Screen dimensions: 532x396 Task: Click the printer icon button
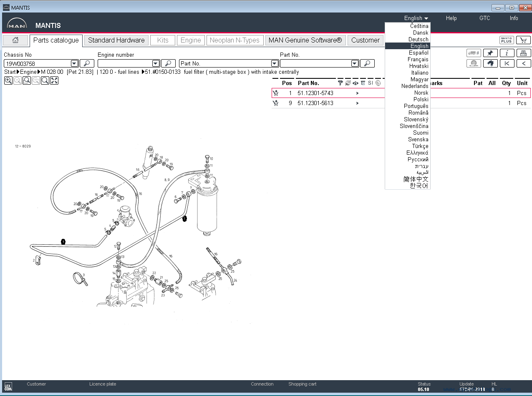pos(524,53)
